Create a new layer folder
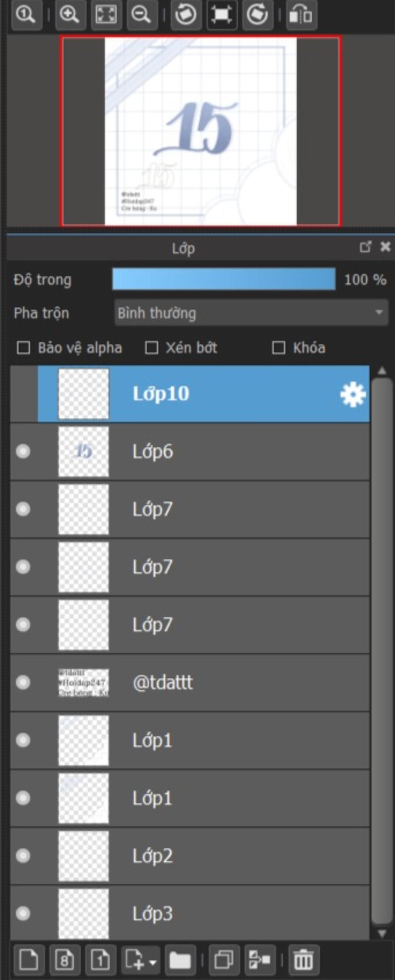This screenshot has height=980, width=395. 180,960
